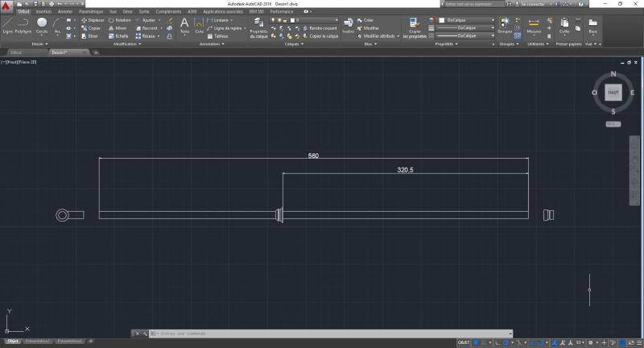Click the Rotation tool
The width and height of the screenshot is (644, 348).
tap(119, 20)
